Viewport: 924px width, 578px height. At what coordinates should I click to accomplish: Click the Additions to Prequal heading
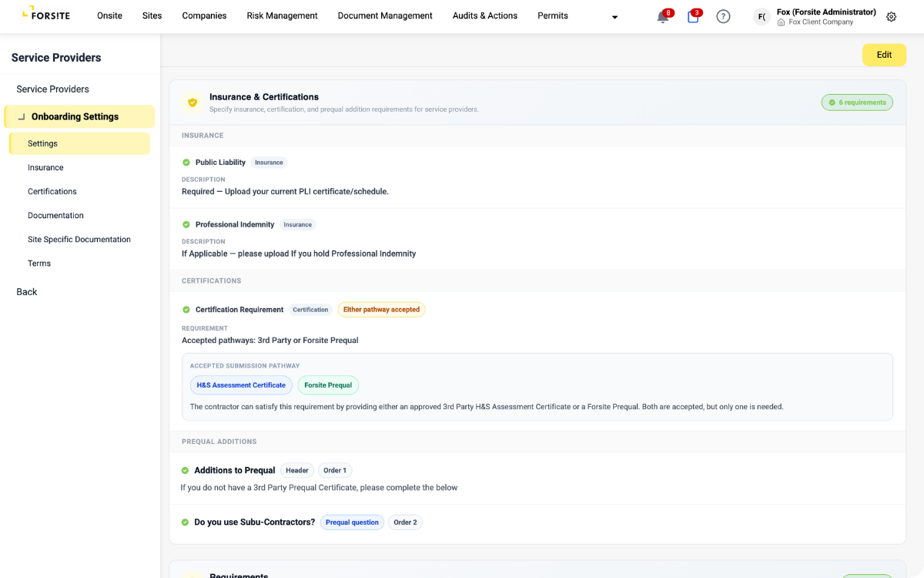click(x=235, y=471)
